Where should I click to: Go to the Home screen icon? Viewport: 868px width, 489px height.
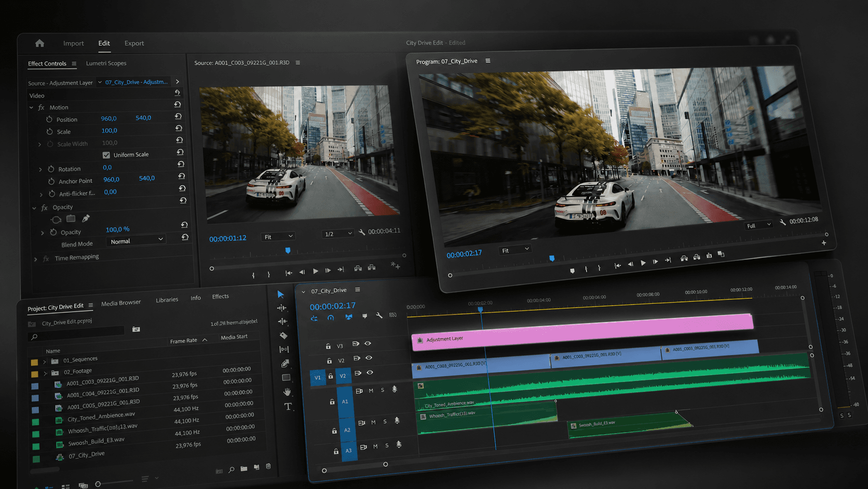point(39,43)
